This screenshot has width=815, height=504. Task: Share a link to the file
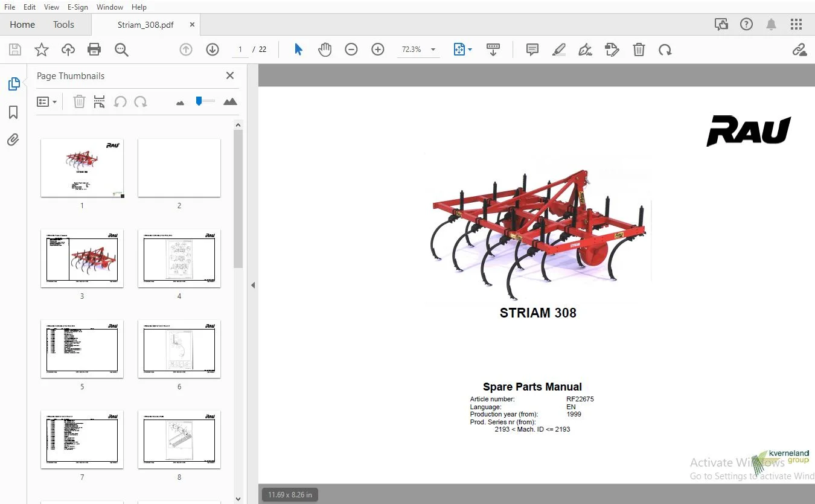click(x=799, y=49)
